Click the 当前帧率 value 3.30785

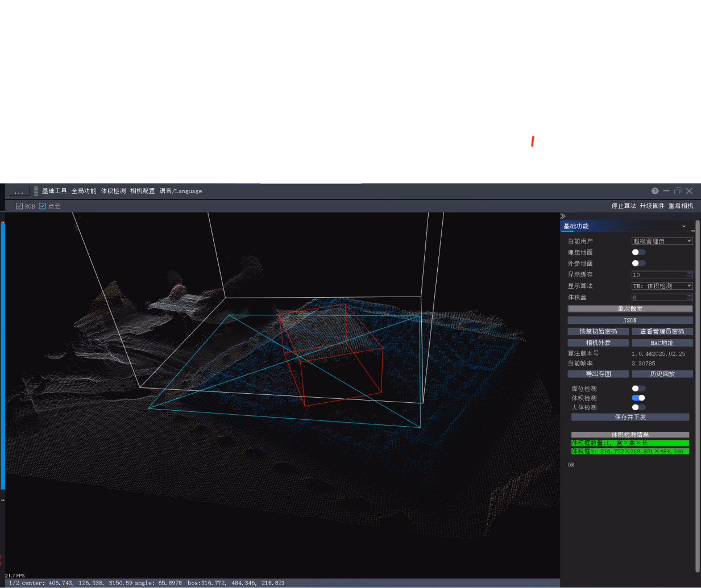click(x=643, y=364)
